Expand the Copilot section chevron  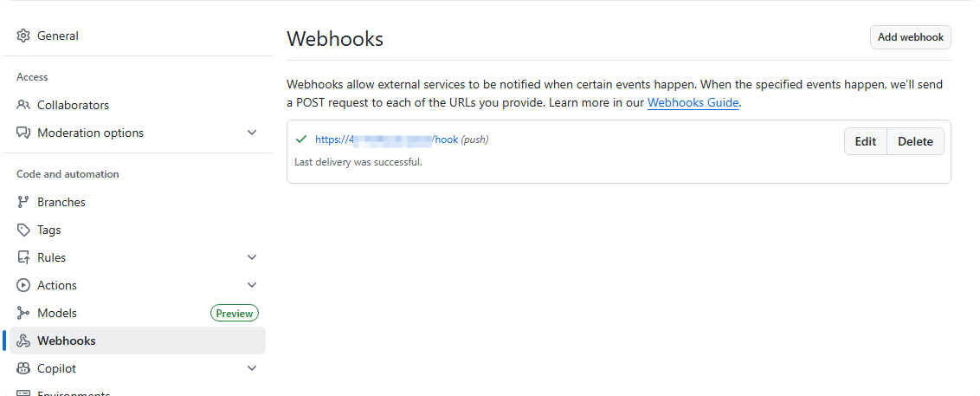[252, 368]
